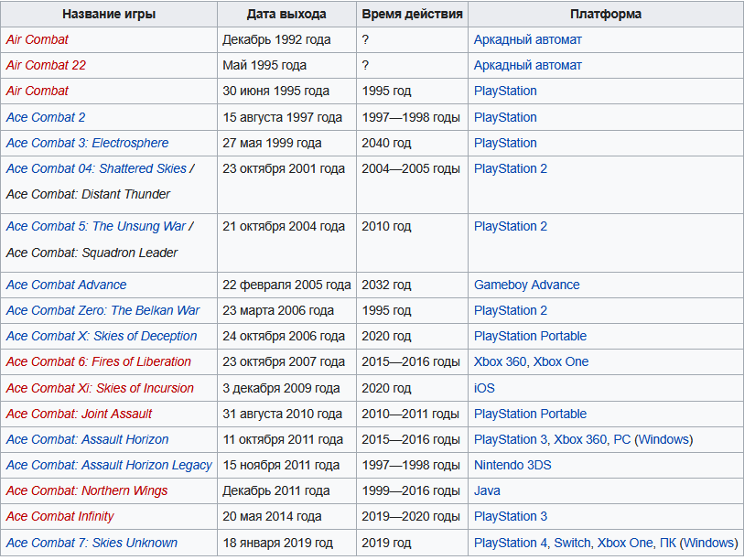Viewport: 755px width, 560px height.
Task: Open the Xbox One link in Fires of Liberation row
Action: pyautogui.click(x=561, y=361)
